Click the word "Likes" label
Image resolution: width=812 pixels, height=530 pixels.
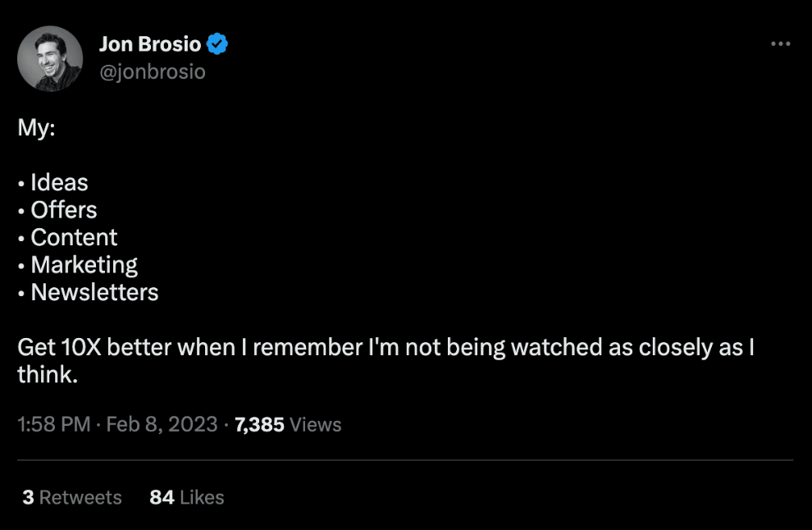[x=202, y=497]
